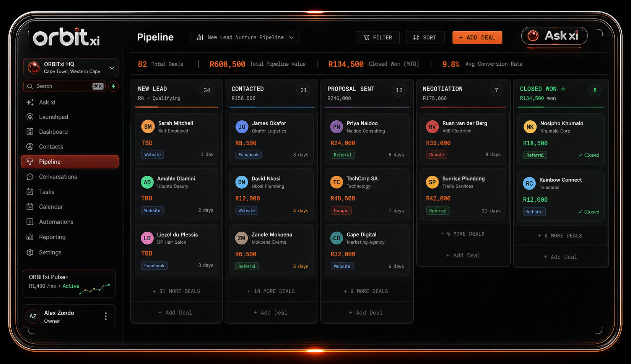Open Launchpad from the sidebar
This screenshot has height=364, width=631.
click(70, 117)
